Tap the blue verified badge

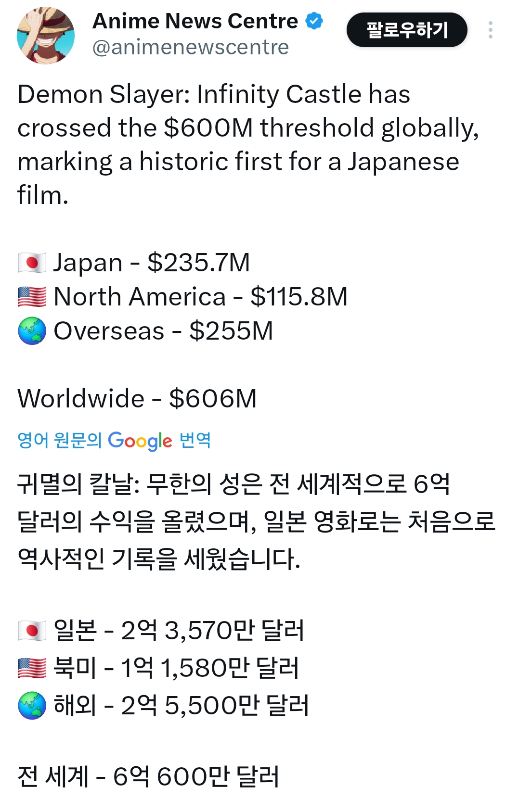click(314, 21)
